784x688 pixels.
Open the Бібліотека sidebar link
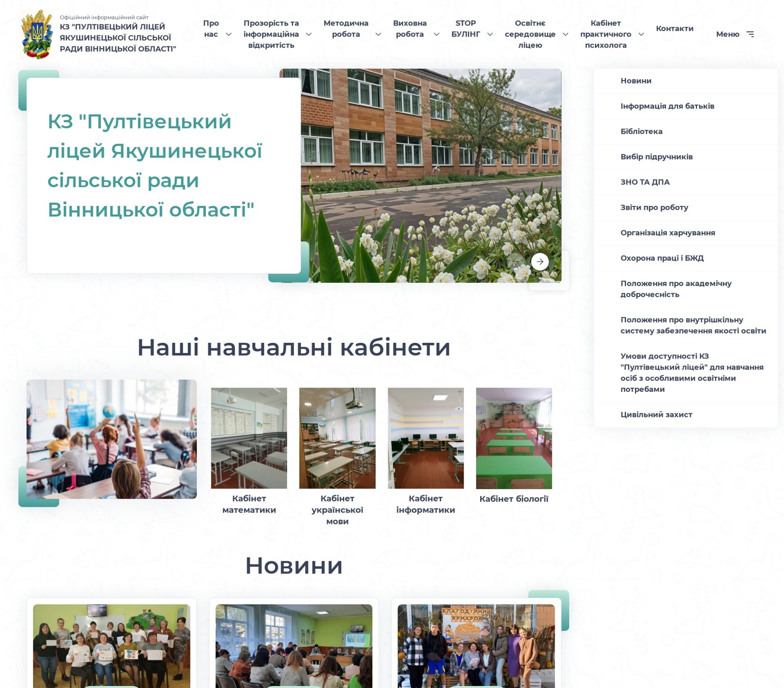click(x=641, y=131)
